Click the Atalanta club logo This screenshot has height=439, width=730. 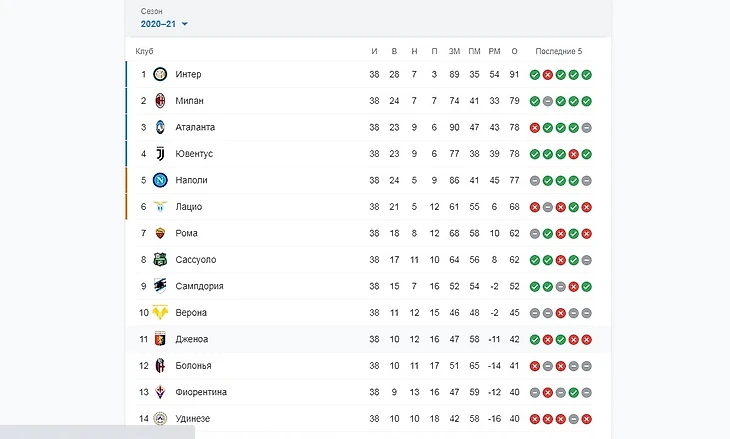pyautogui.click(x=160, y=127)
